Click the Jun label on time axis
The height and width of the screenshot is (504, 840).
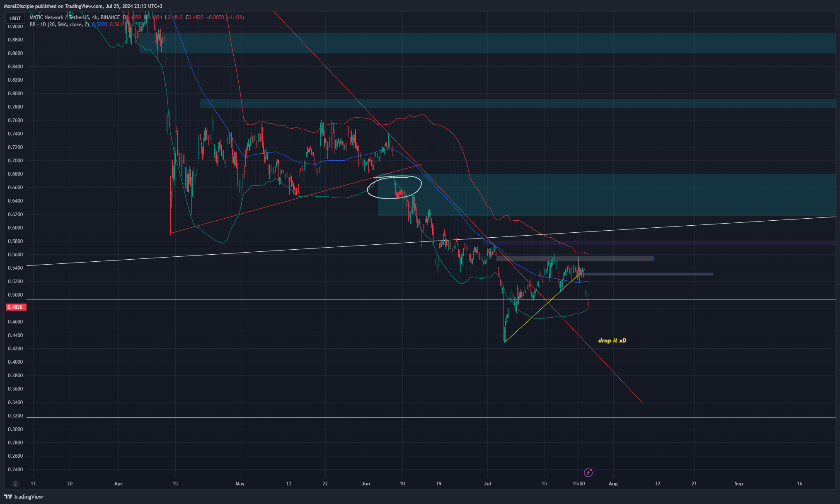pos(366,484)
